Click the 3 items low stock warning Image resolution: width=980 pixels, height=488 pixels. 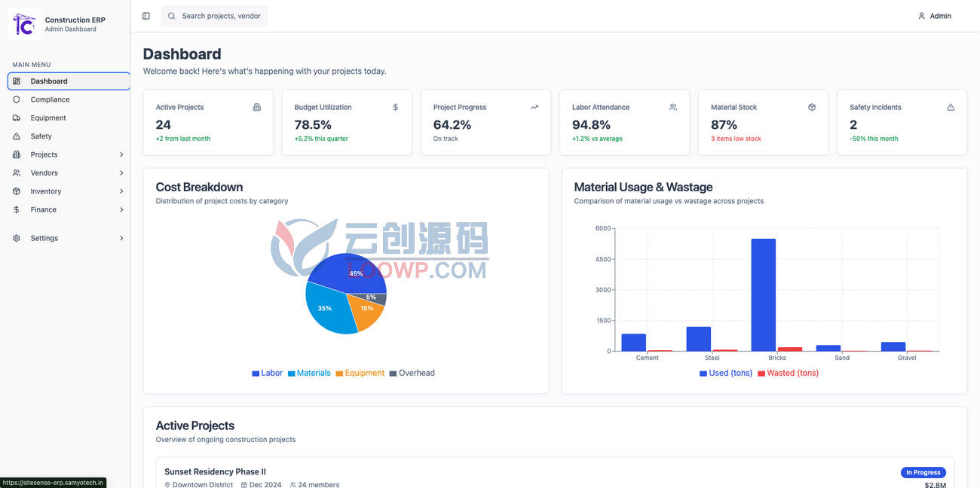(x=736, y=139)
